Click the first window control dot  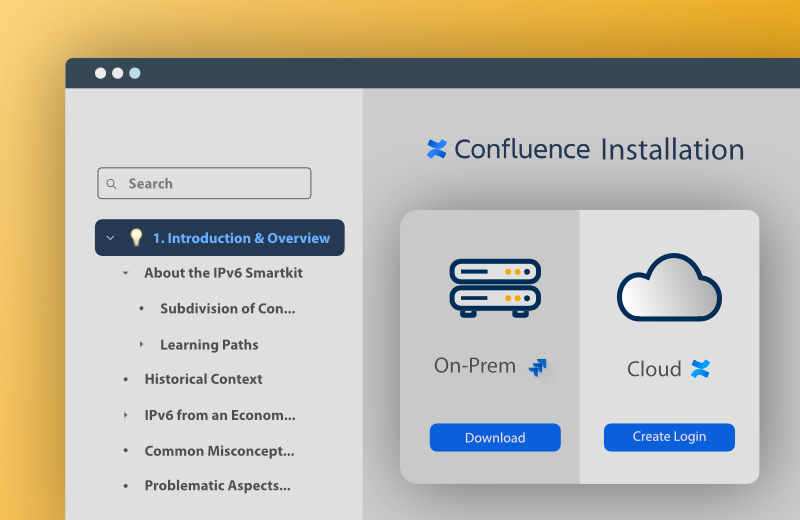point(100,73)
